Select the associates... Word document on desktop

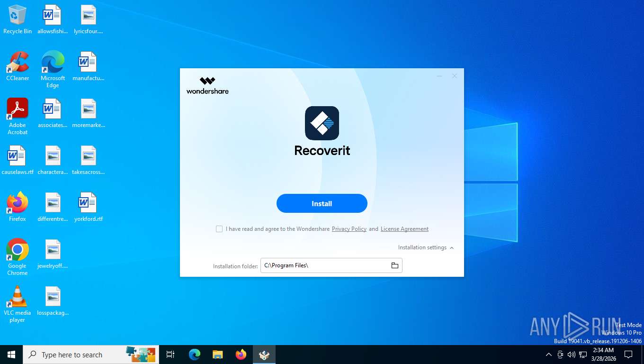click(53, 113)
